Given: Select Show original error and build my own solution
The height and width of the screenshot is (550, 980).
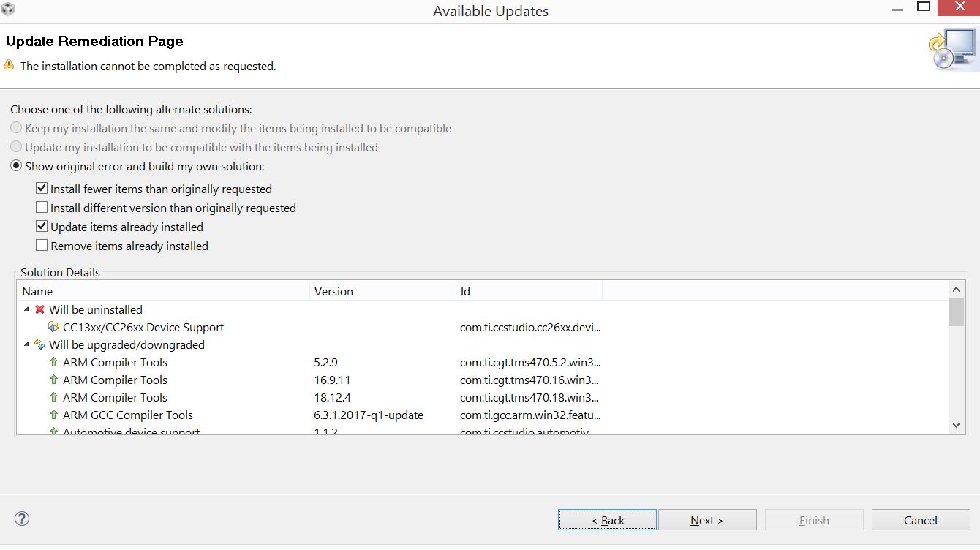Looking at the screenshot, I should click(x=16, y=166).
